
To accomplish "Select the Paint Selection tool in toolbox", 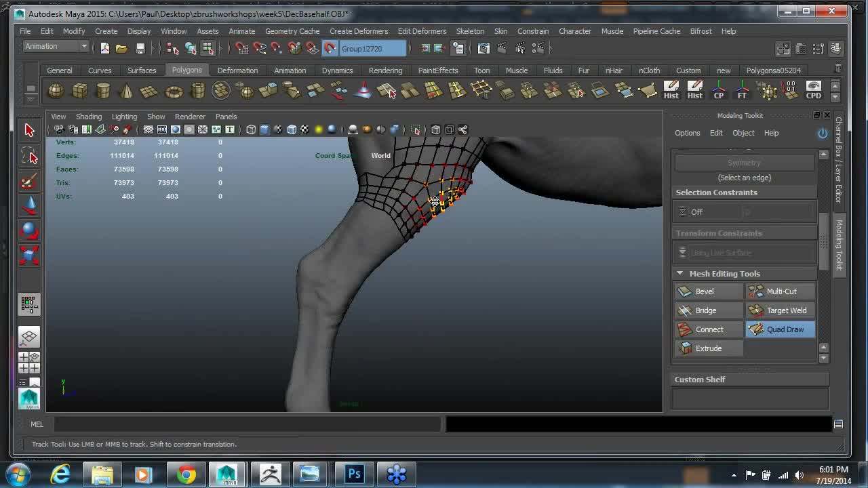I will tap(28, 182).
